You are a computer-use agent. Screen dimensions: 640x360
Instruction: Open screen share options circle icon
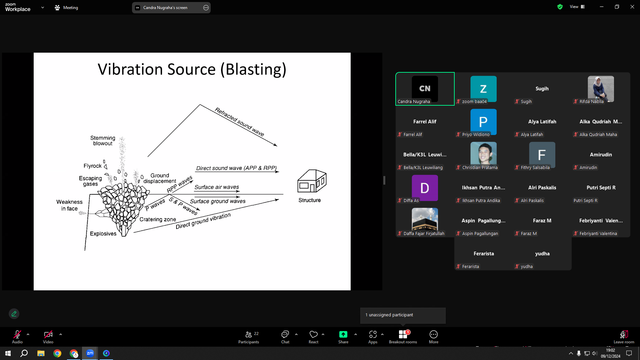206,7
